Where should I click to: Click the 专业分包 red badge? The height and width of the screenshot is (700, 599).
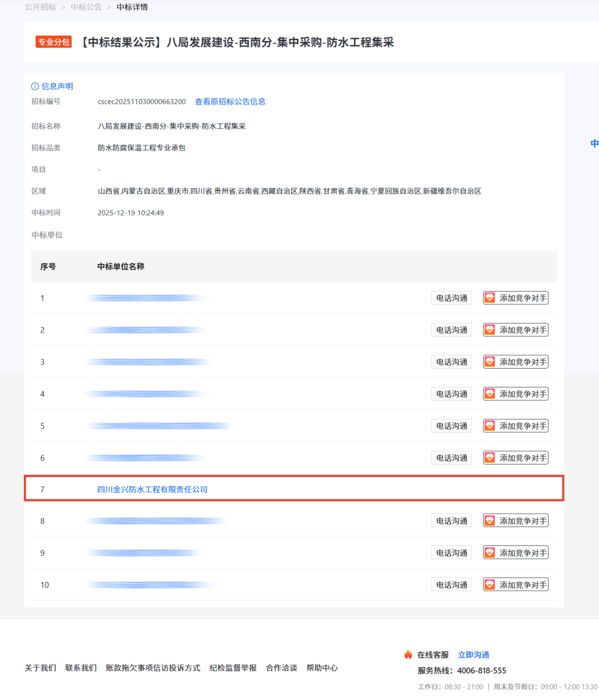click(53, 42)
